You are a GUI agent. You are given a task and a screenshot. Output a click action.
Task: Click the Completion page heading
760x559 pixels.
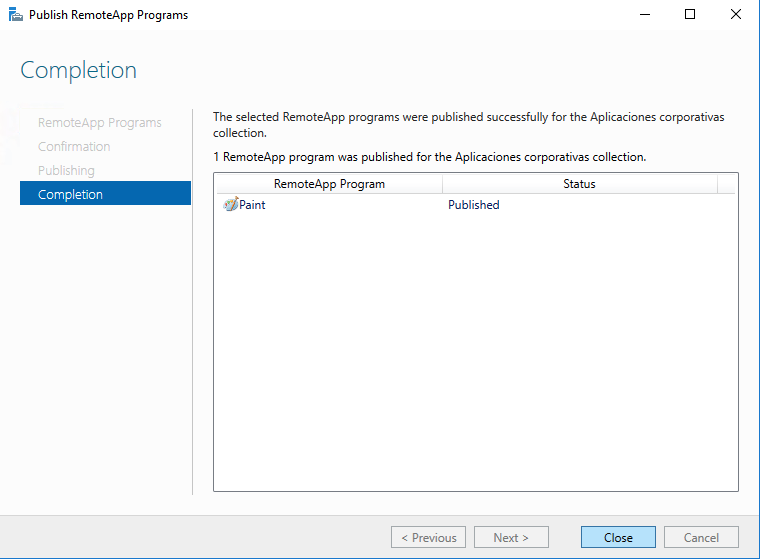(79, 70)
